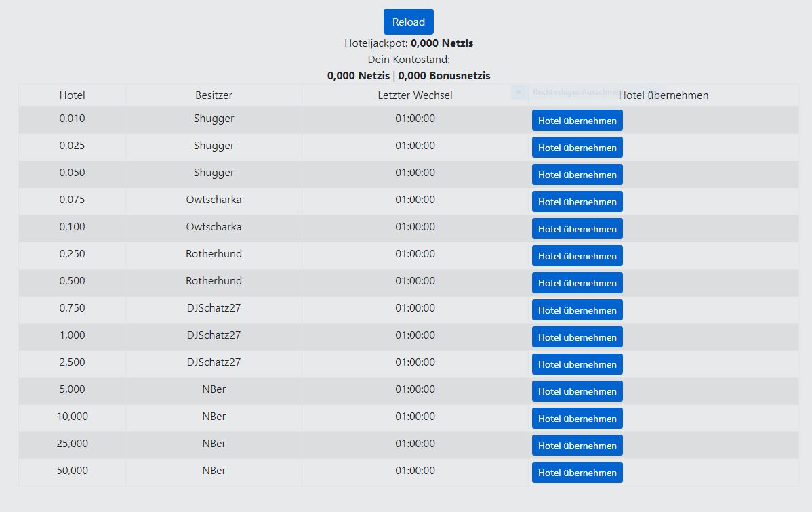812x512 pixels.
Task: Select owner Owtscharka in the 0,100 row
Action: click(214, 227)
